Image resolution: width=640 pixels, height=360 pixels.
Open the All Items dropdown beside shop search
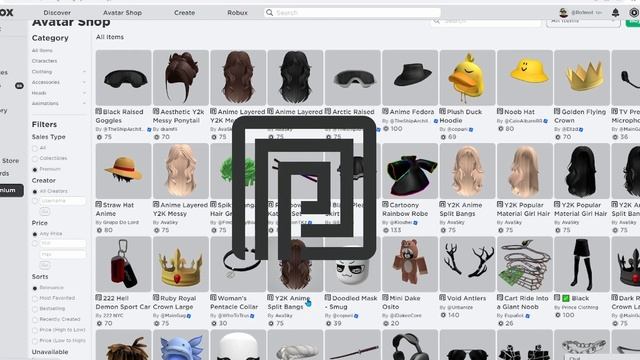click(x=583, y=22)
